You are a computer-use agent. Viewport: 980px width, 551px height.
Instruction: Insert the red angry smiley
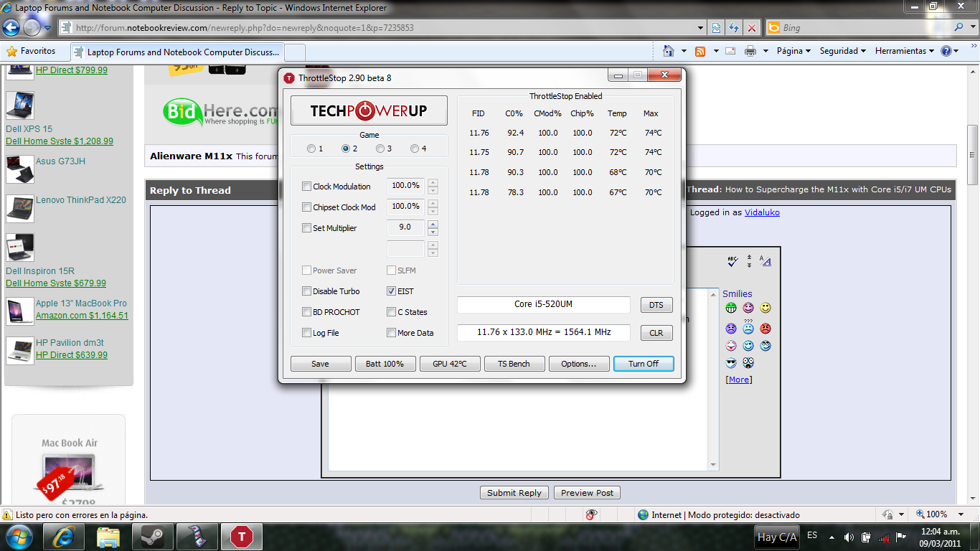(765, 328)
